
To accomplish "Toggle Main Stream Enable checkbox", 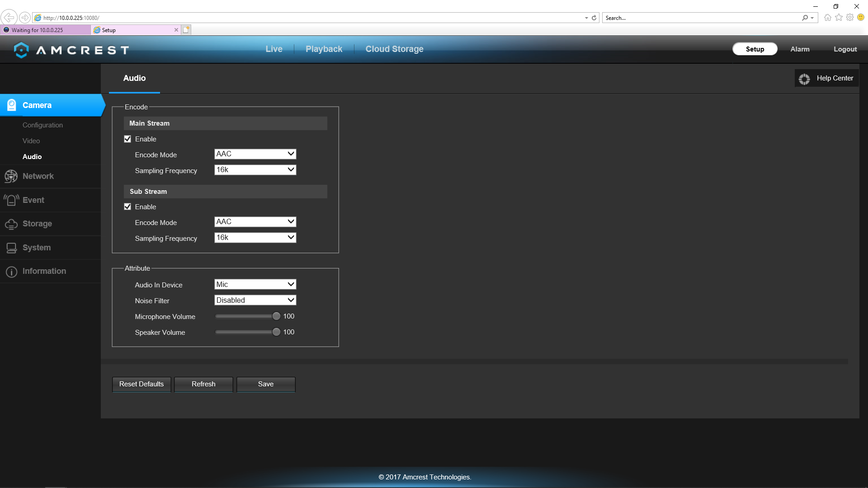I will (x=127, y=139).
